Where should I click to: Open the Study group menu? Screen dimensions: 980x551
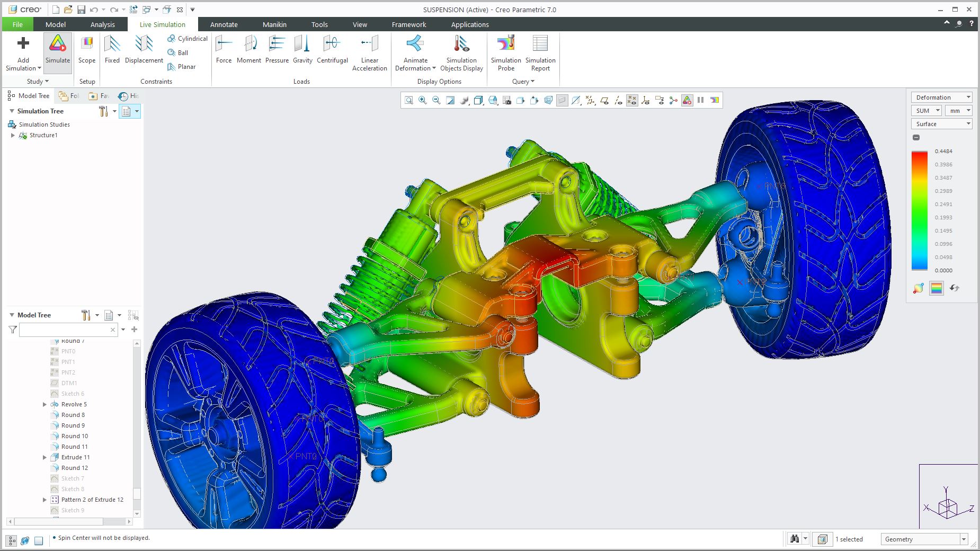click(38, 82)
